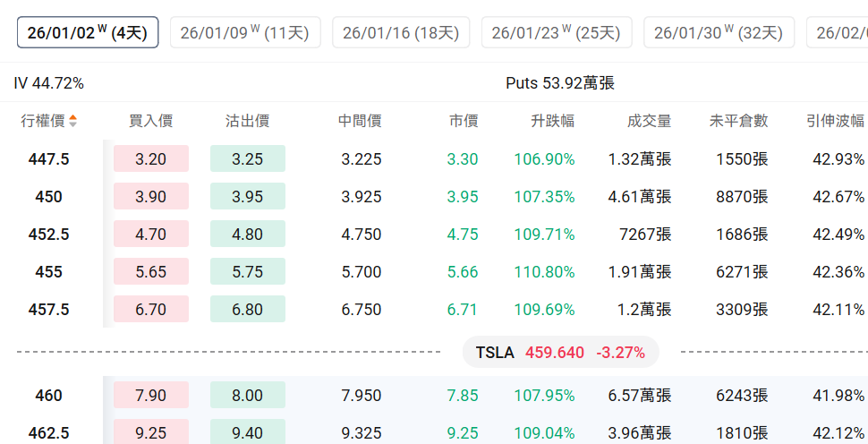Click the 升跌幅 column header
The width and height of the screenshot is (868, 444).
coord(552,121)
